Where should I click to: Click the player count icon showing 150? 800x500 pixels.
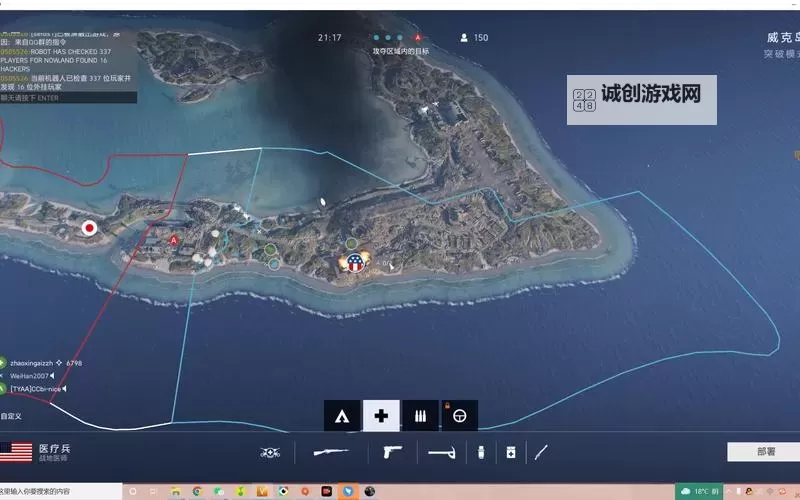(464, 38)
